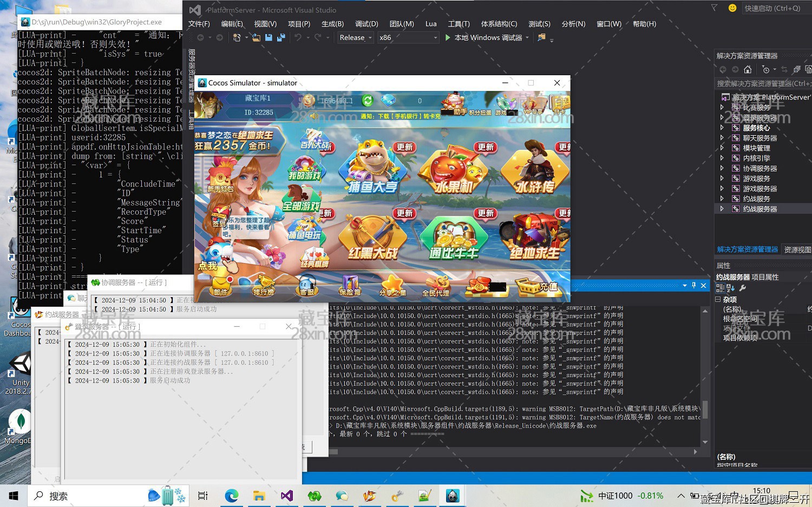Open the 生成(B) build menu

click(332, 24)
